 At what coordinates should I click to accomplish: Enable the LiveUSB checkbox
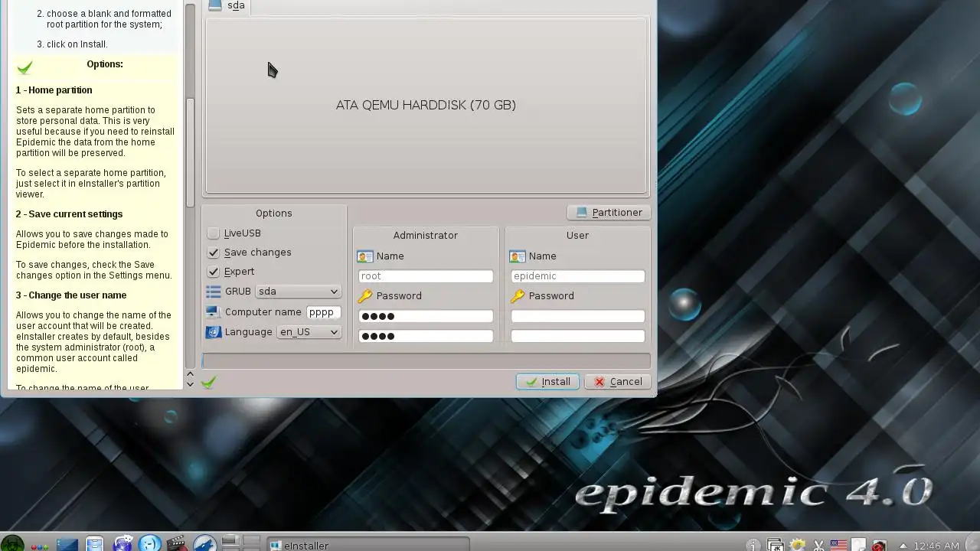coord(214,233)
